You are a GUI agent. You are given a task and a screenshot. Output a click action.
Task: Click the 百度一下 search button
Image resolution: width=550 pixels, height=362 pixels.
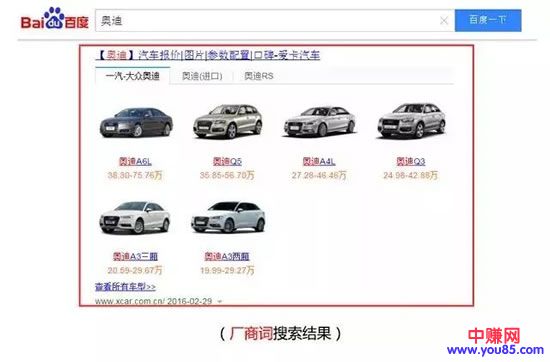[488, 20]
